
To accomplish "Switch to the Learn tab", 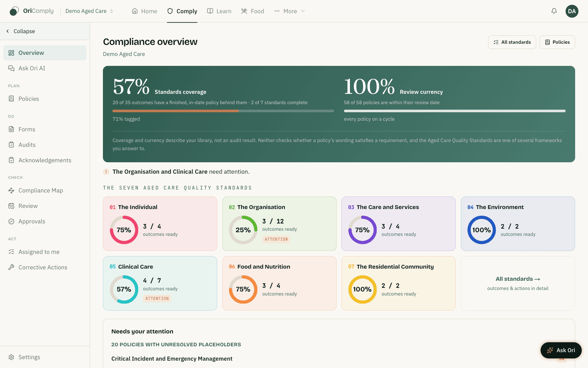I will [219, 11].
